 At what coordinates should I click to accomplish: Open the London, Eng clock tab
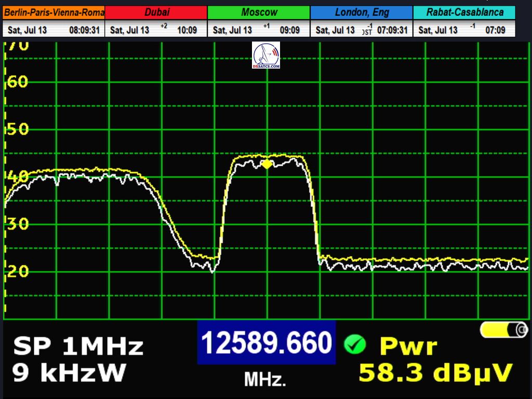click(x=362, y=12)
